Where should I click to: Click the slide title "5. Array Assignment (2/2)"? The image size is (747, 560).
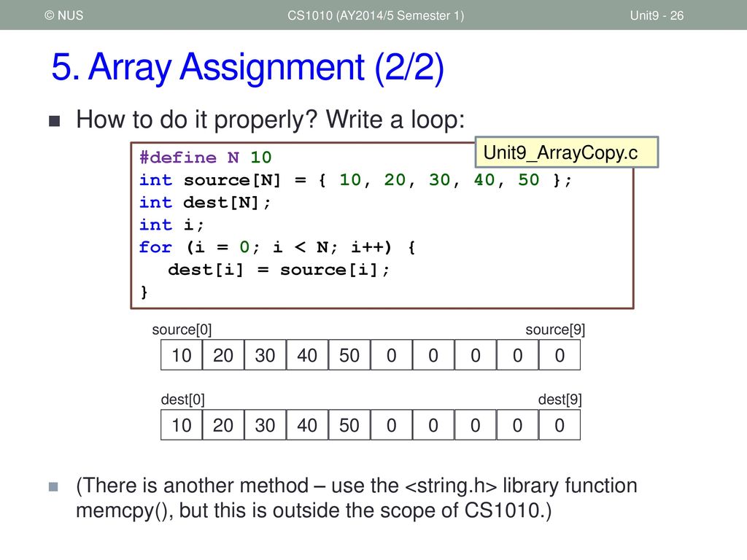[248, 67]
